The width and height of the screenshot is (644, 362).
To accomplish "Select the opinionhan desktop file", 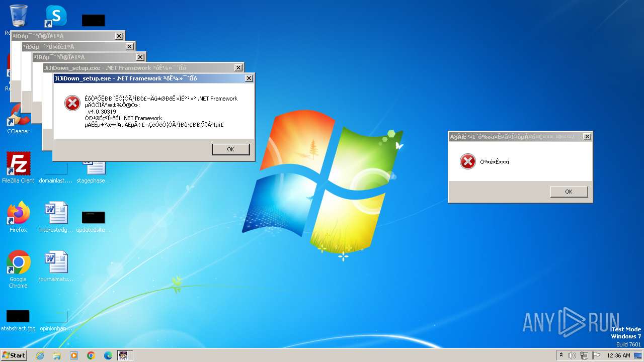I will coord(56,320).
